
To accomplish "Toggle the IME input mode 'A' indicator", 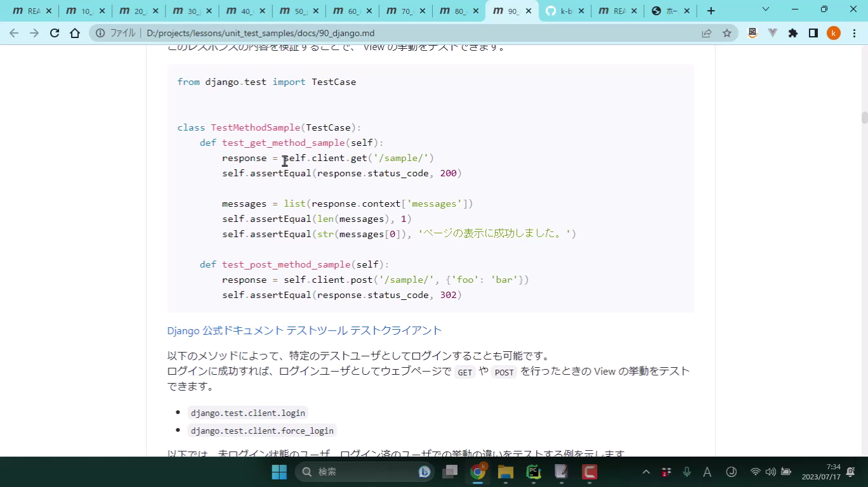I will [x=707, y=472].
